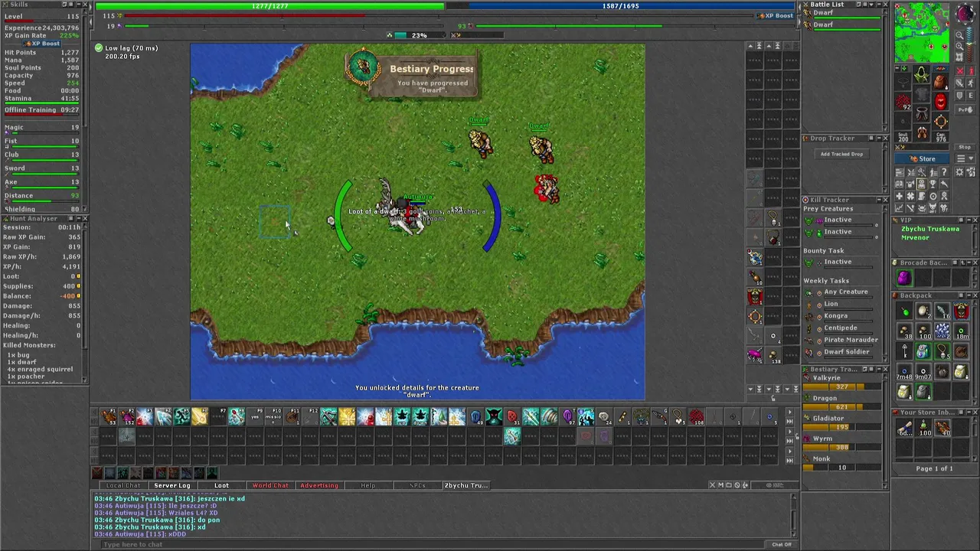Click the armor equipment slot
This screenshot has height=551, width=980.
pos(922,95)
